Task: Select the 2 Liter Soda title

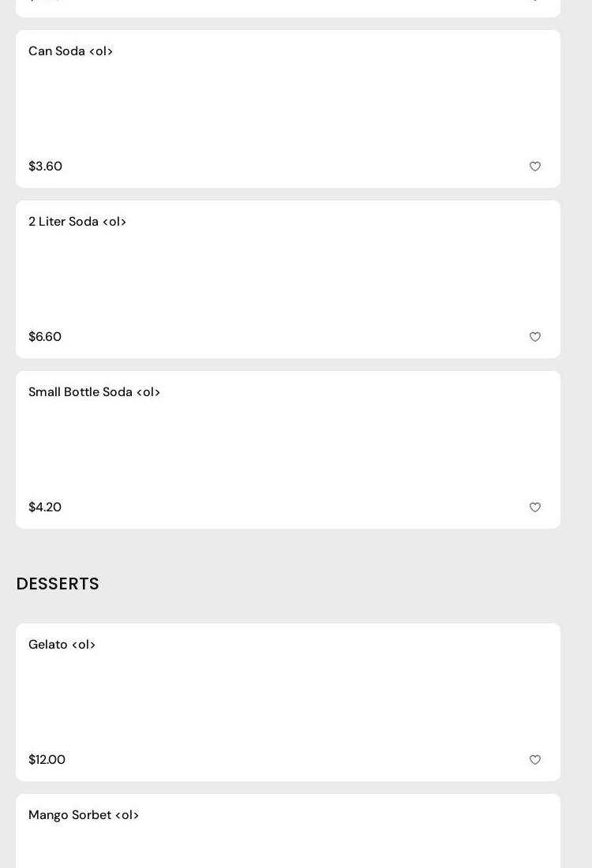Action: [77, 222]
